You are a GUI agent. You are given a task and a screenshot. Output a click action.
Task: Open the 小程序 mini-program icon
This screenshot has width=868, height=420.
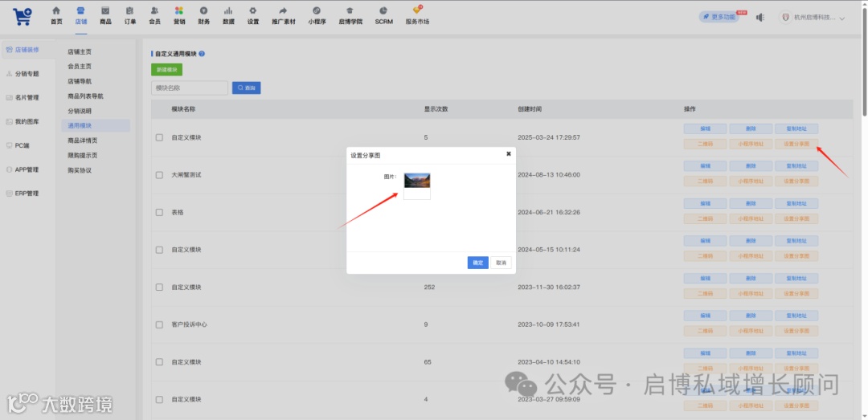point(317,10)
